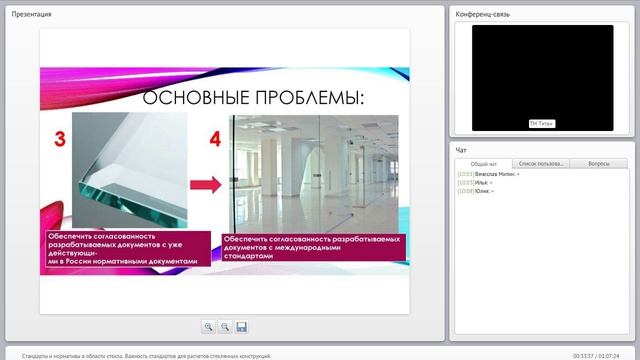Viewport: 640px width, 360px height.
Task: Open the Список пользователей tab
Action: click(541, 164)
